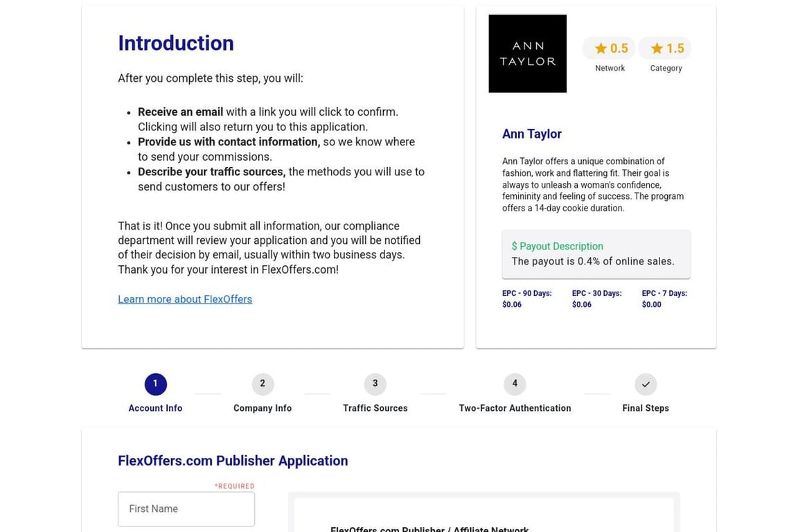Click the FlexOffers.com Publisher Application heading
Screen dimensions: 798x532
click(x=233, y=461)
